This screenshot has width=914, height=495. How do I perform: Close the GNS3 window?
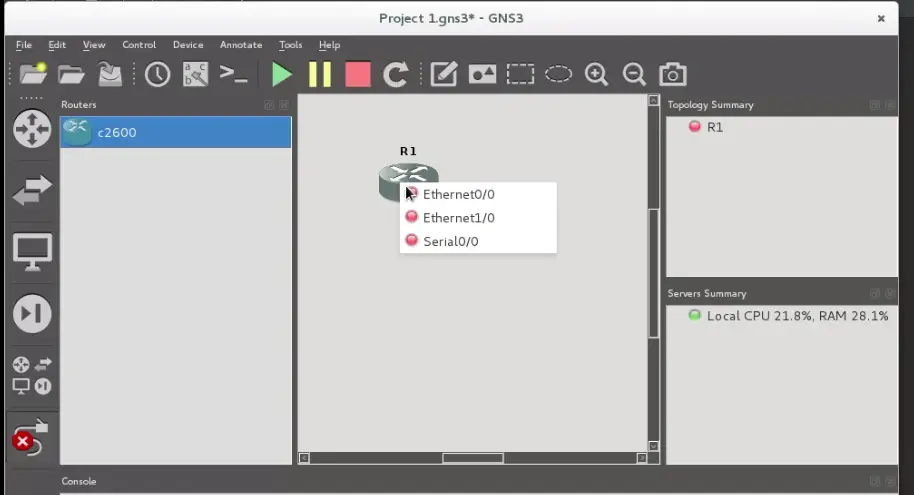(881, 19)
